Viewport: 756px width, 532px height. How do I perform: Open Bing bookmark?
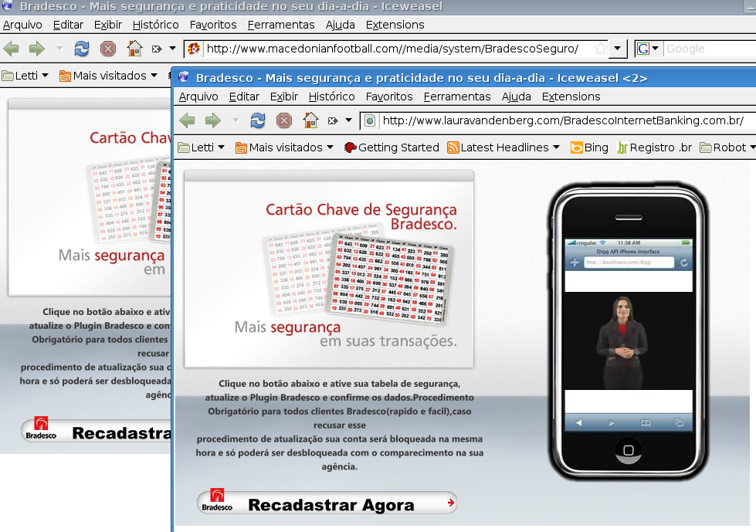click(x=589, y=147)
